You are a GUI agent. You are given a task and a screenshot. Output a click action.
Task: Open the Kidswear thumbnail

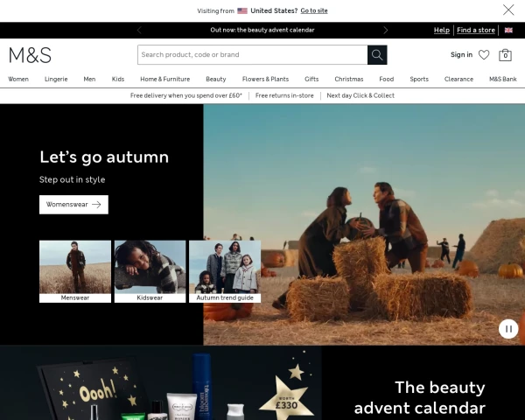click(150, 271)
